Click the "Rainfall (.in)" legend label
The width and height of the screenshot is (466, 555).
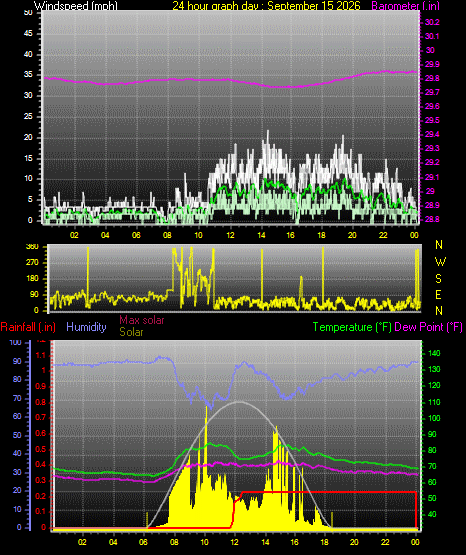pyautogui.click(x=28, y=327)
